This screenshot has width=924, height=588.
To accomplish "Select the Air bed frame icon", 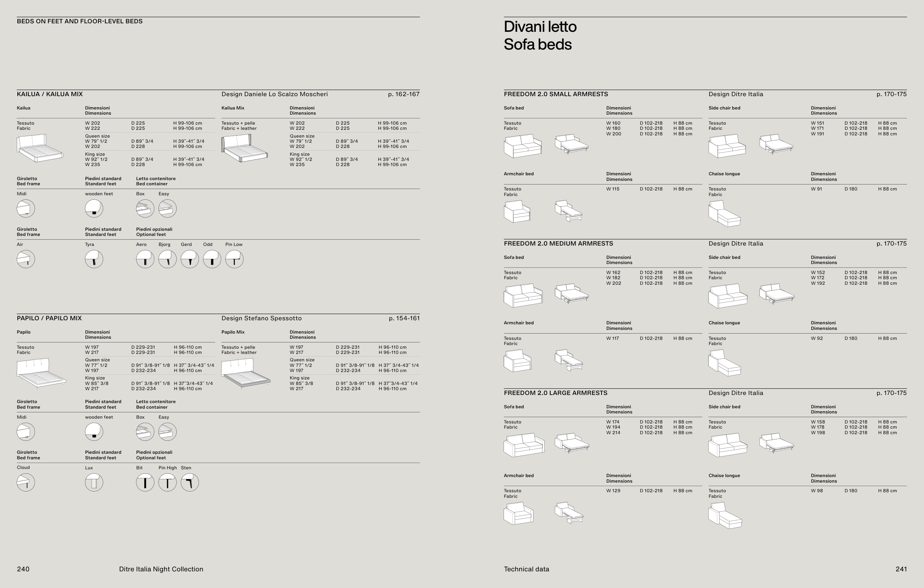I will coord(26,259).
